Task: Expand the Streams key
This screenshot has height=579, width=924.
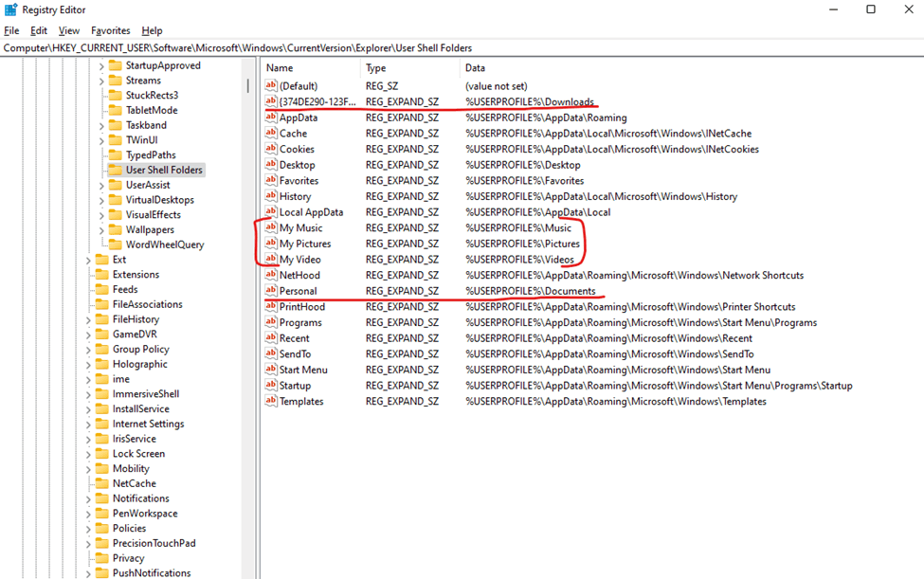Action: point(101,81)
